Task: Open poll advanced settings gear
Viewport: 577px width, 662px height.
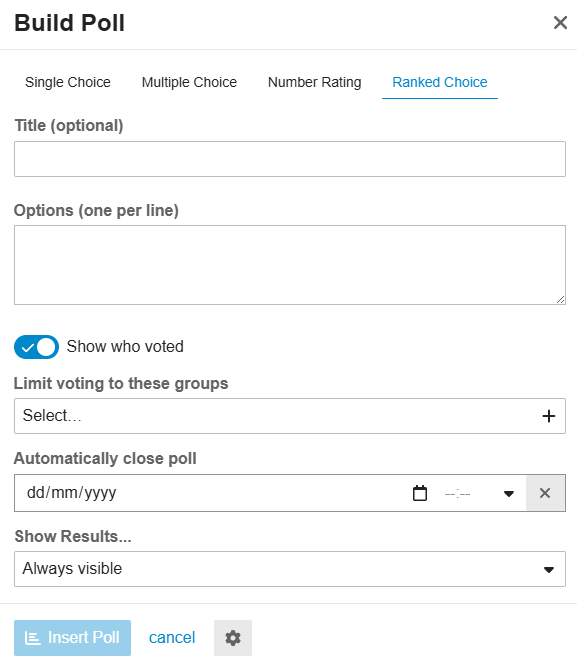Action: point(233,638)
